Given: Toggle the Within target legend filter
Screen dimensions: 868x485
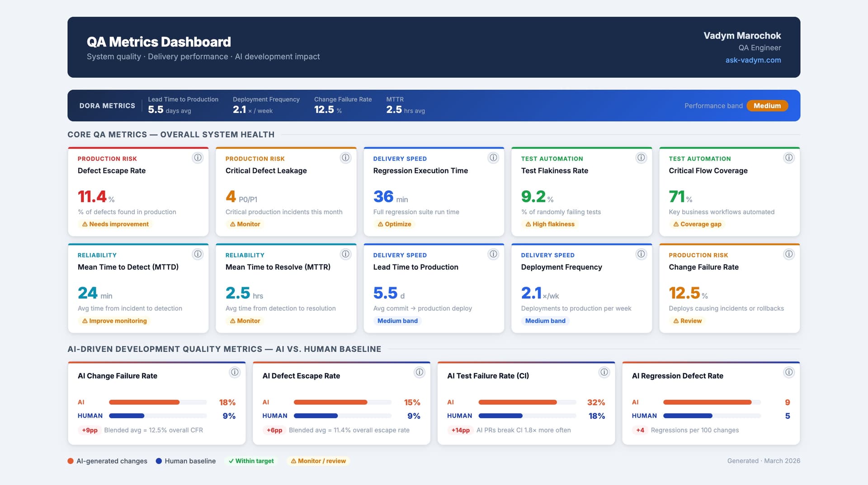Looking at the screenshot, I should click(x=250, y=461).
